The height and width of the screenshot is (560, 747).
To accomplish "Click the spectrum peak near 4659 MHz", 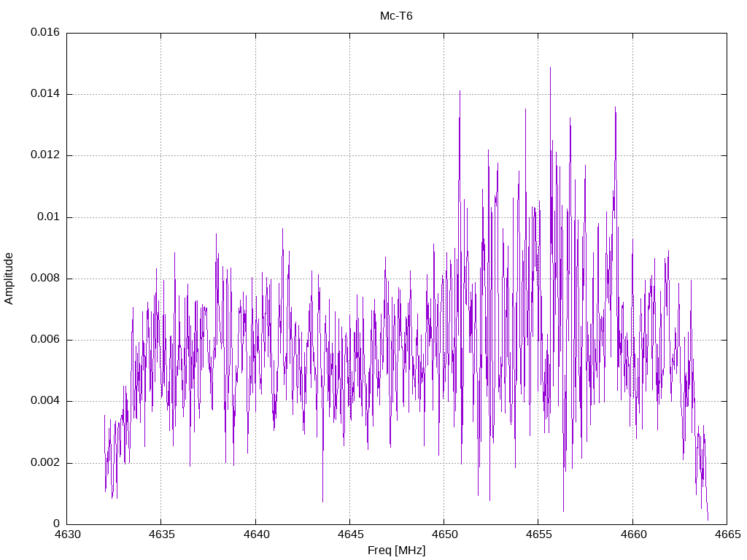I will 615,108.
